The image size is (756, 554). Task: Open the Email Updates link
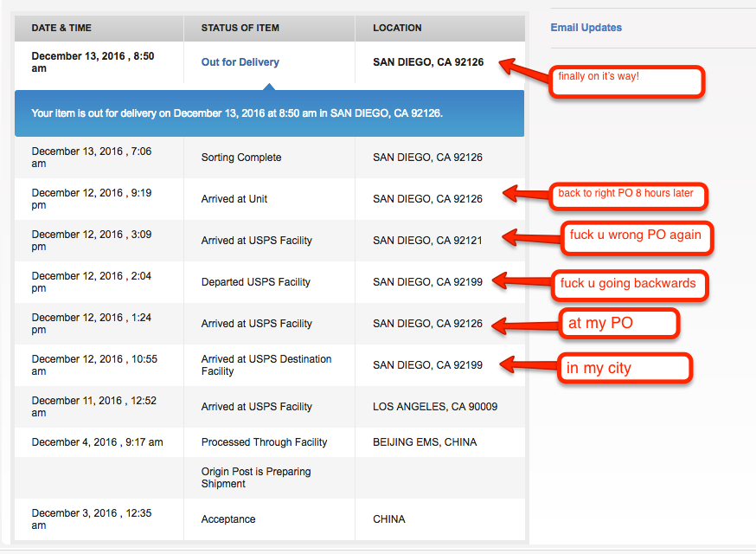click(586, 28)
